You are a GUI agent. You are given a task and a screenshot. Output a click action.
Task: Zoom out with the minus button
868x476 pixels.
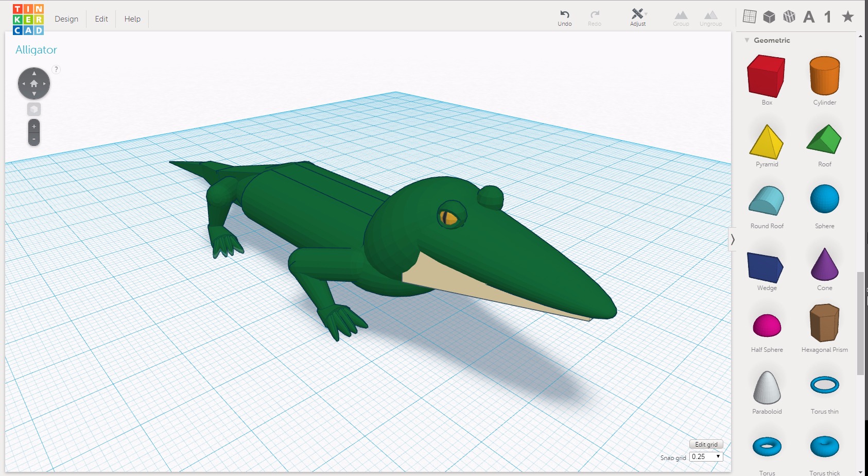point(34,139)
